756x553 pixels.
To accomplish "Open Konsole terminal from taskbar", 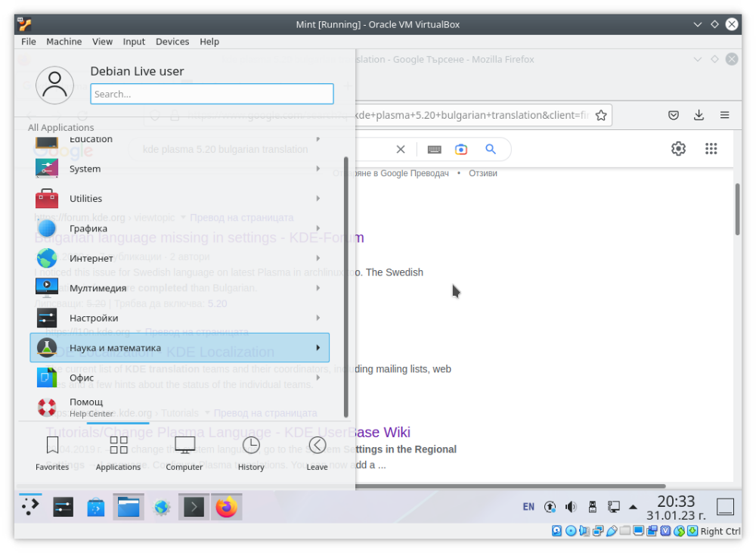I will tap(194, 507).
